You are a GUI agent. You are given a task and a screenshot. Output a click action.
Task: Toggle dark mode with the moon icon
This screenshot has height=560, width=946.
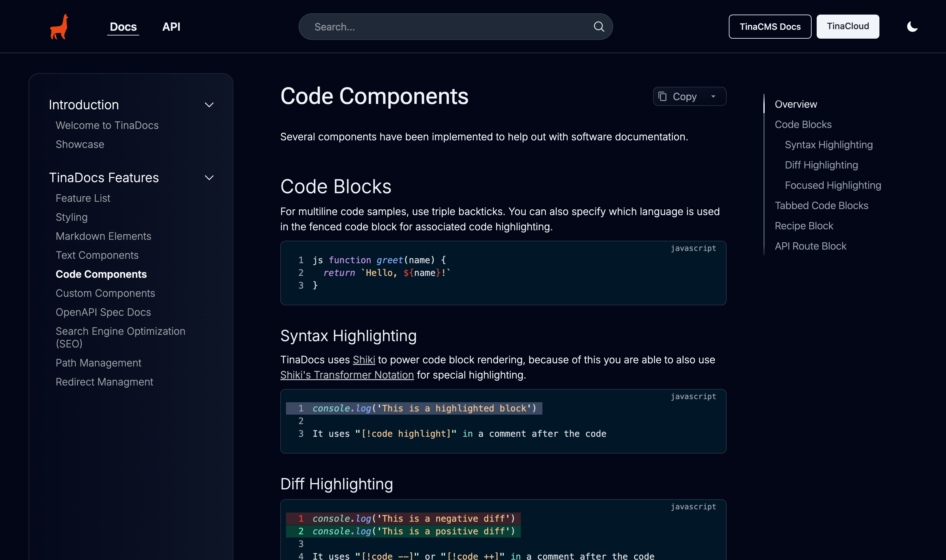point(912,26)
